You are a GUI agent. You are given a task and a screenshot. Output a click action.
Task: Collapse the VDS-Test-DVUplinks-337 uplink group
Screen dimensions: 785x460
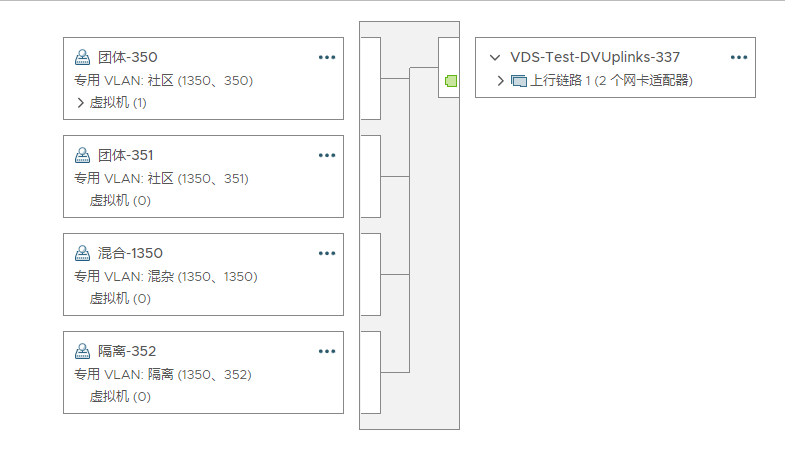tap(494, 58)
